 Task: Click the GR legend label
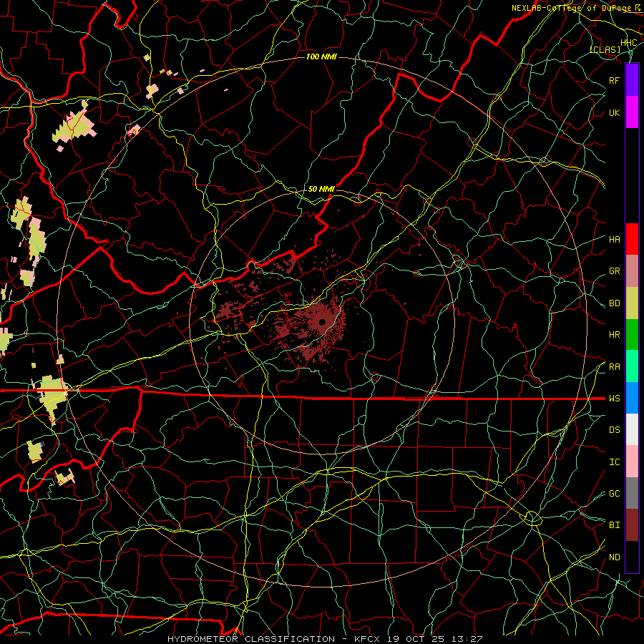614,271
